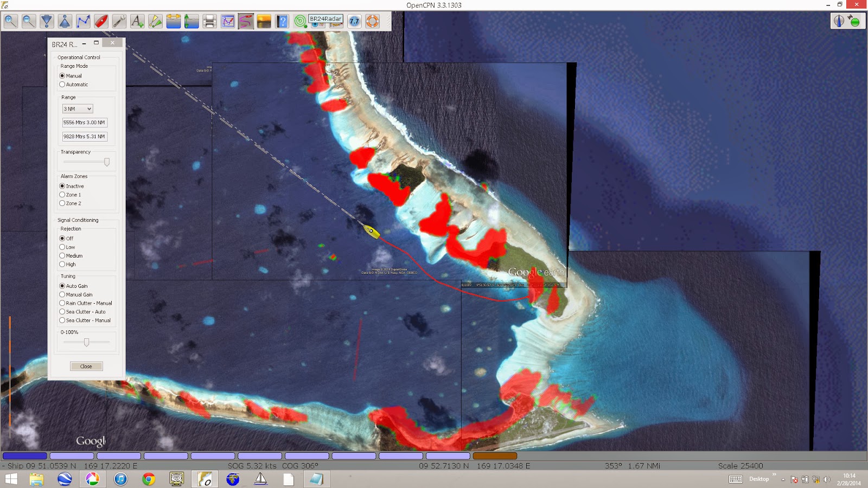The image size is (868, 488).
Task: Open File Explorer from the taskbar
Action: point(36,479)
